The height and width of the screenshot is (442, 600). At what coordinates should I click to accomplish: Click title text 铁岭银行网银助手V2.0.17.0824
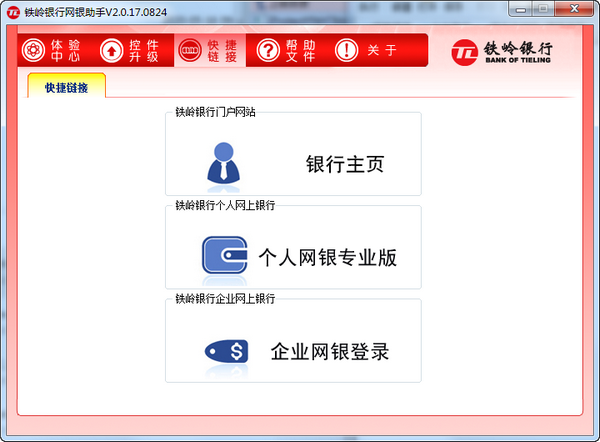tap(96, 12)
